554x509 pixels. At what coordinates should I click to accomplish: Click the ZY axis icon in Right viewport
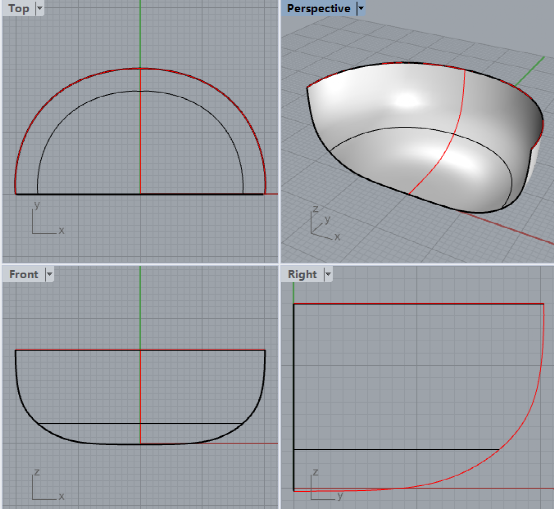[327, 485]
